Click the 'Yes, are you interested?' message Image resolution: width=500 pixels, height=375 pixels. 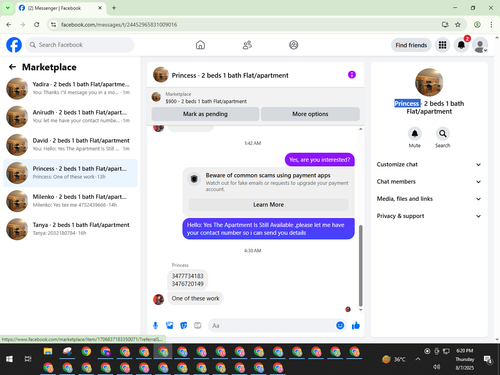click(320, 160)
